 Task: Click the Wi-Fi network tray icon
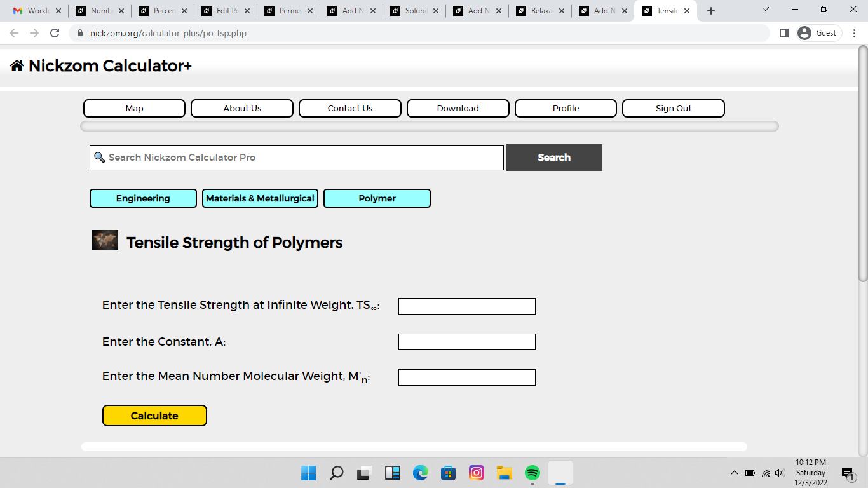766,473
